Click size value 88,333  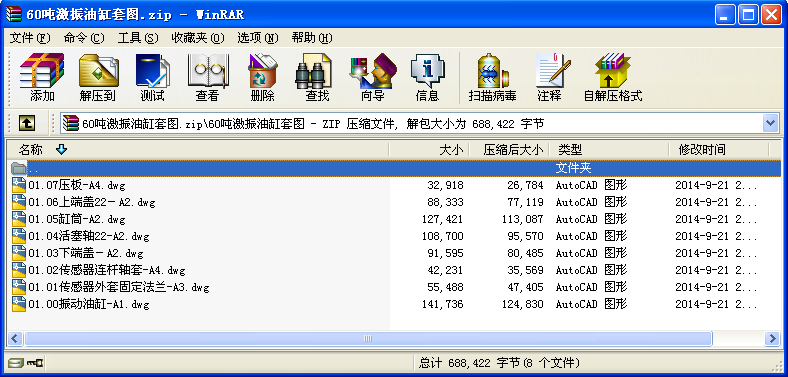point(445,202)
